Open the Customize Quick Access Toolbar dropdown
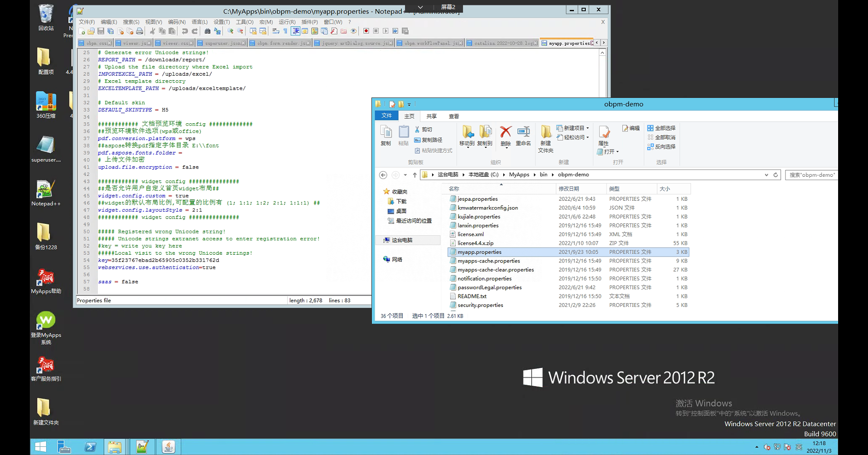The image size is (868, 455). [x=409, y=105]
